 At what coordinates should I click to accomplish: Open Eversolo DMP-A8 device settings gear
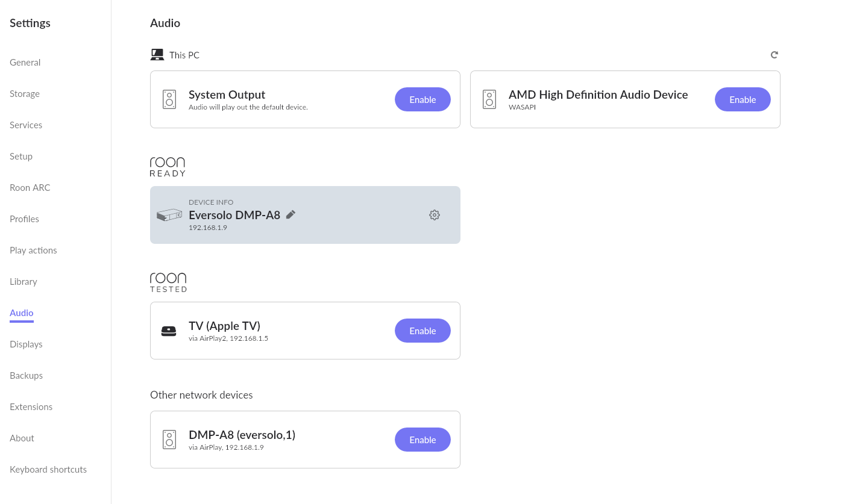(x=435, y=215)
